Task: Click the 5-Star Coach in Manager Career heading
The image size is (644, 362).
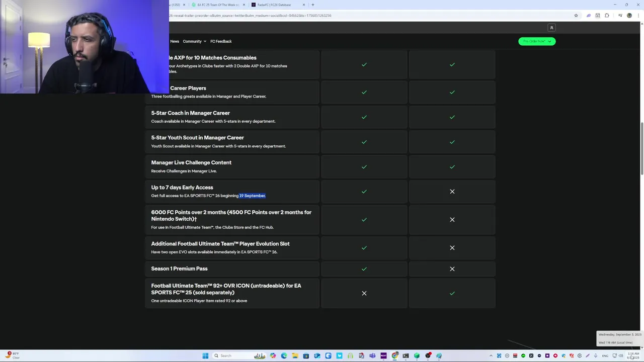Action: 190,113
